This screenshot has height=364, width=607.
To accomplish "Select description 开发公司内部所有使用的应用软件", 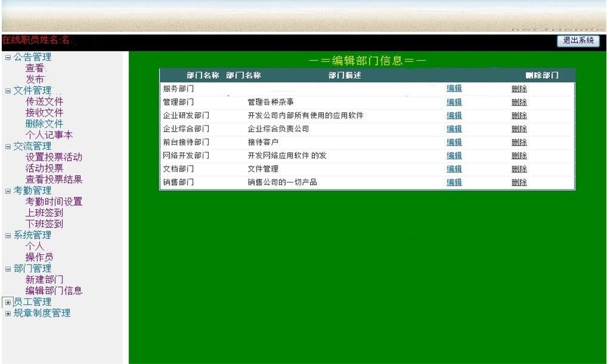I will pyautogui.click(x=305, y=116).
